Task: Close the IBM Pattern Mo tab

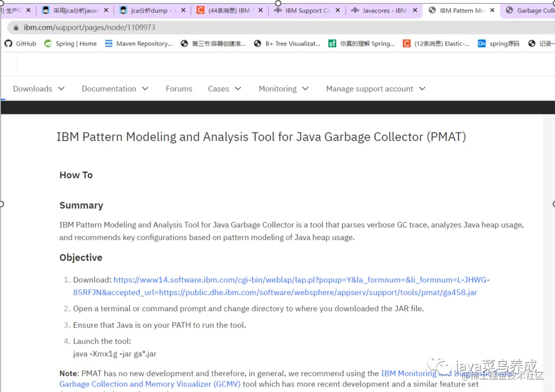Action: pyautogui.click(x=492, y=11)
